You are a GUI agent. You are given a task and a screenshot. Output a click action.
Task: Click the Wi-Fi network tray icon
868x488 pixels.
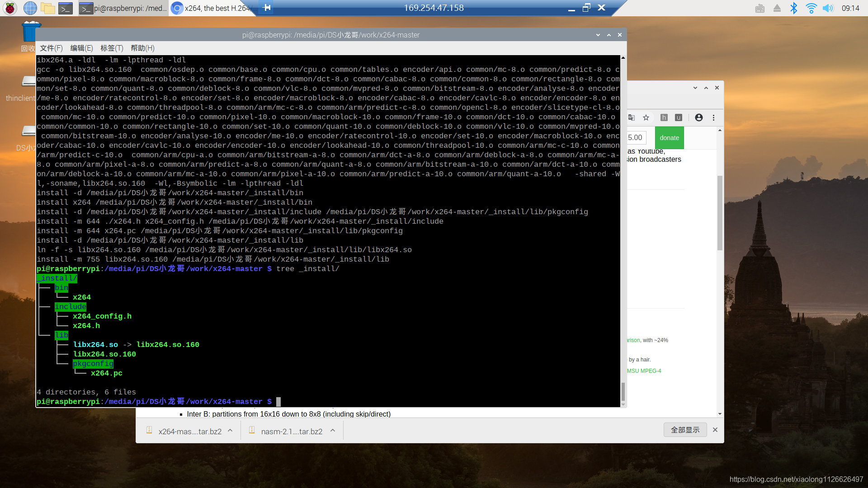[x=811, y=8]
